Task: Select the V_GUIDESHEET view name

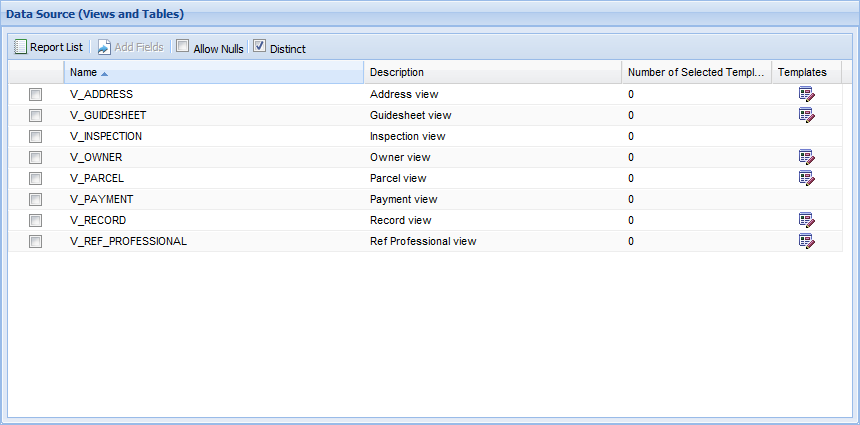Action: click(x=109, y=115)
